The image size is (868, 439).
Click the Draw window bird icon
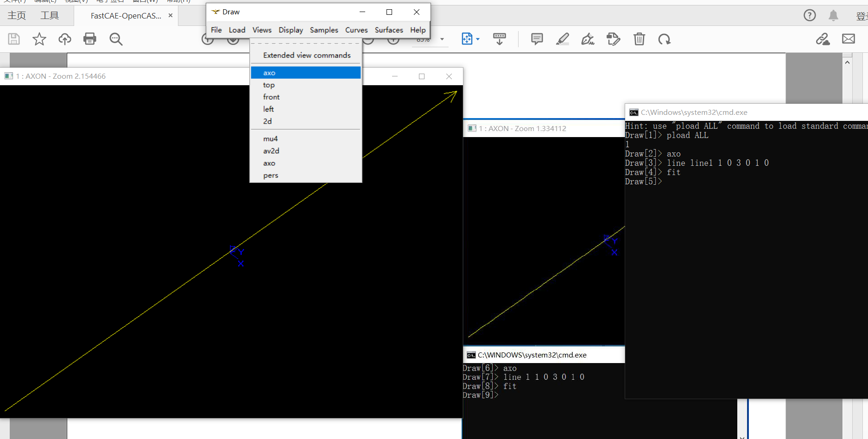pos(215,12)
